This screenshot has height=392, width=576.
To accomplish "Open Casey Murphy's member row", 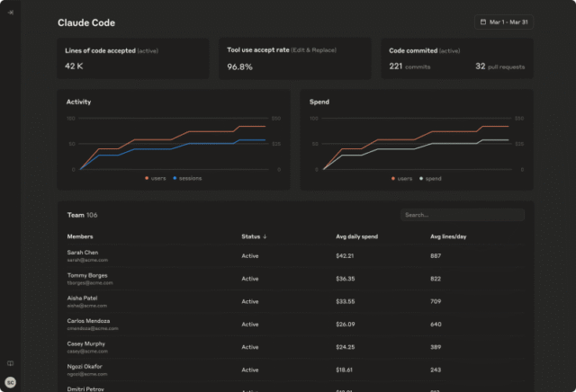I will (296, 347).
